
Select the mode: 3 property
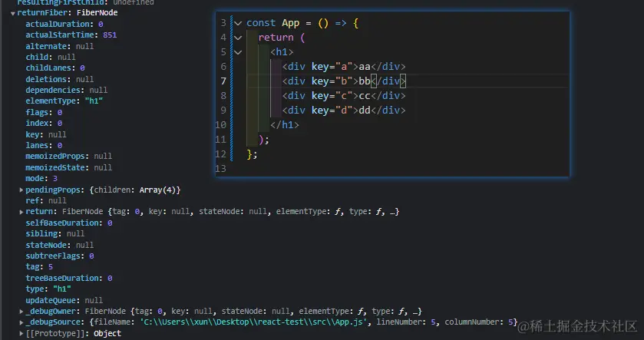[x=41, y=179]
